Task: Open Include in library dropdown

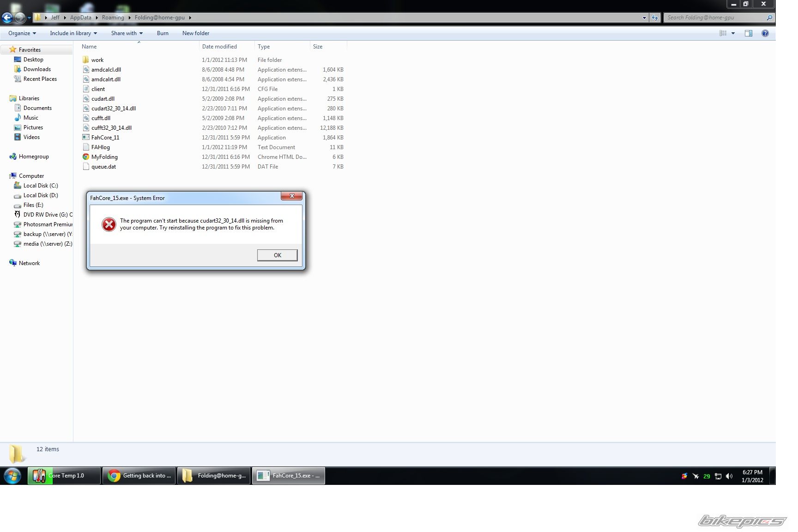Action: point(73,33)
